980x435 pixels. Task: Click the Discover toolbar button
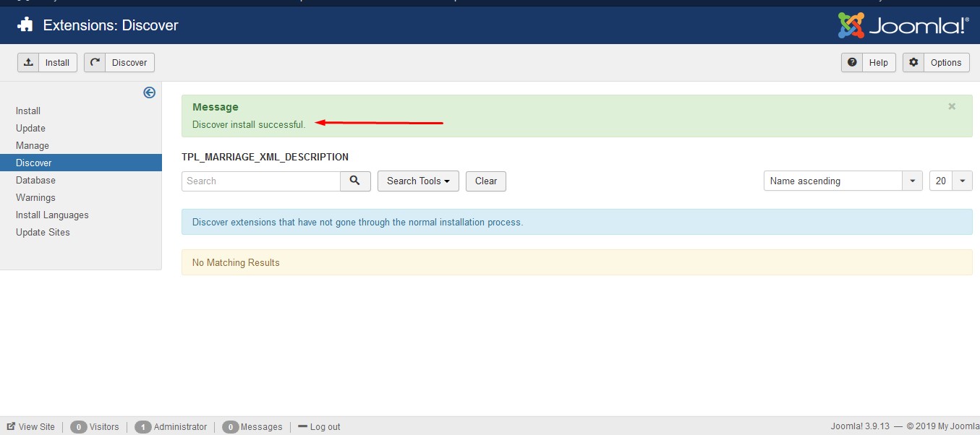coord(119,63)
